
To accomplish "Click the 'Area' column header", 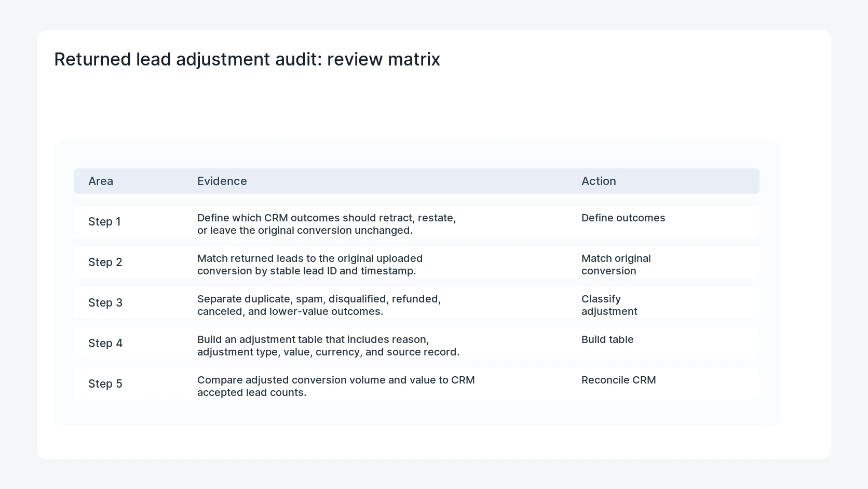I will 101,181.
